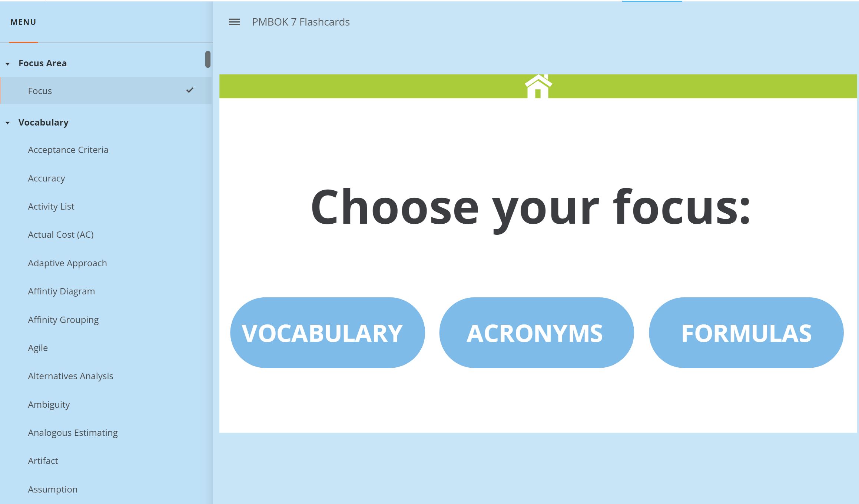This screenshot has width=859, height=504.
Task: Toggle the Focus menu item
Action: point(40,90)
